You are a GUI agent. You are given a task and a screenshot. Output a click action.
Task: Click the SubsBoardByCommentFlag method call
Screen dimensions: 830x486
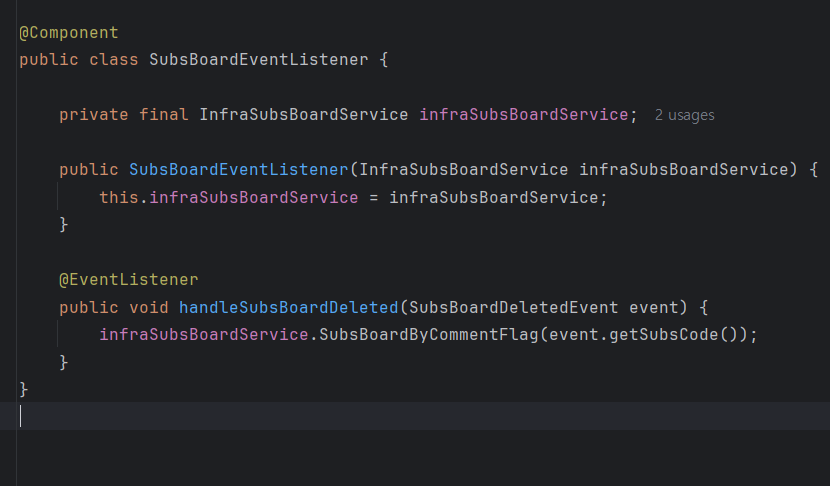click(428, 335)
